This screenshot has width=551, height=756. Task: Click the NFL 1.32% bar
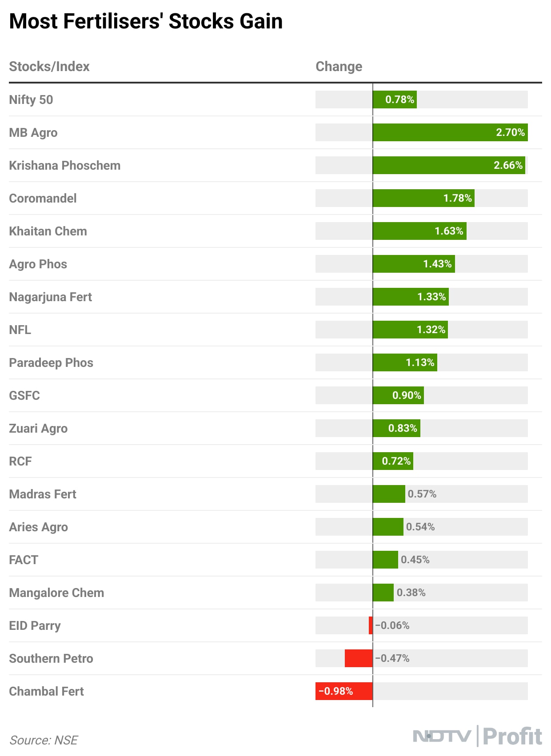[x=410, y=330]
